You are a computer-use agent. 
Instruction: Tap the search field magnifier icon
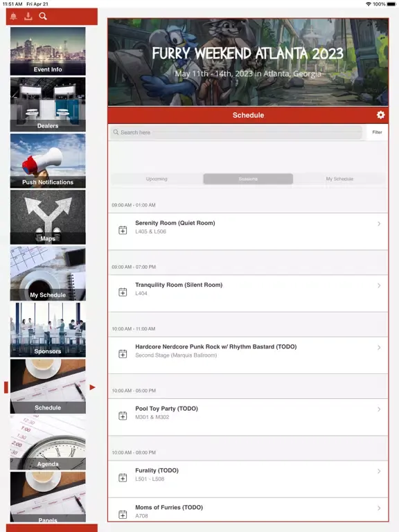(116, 132)
